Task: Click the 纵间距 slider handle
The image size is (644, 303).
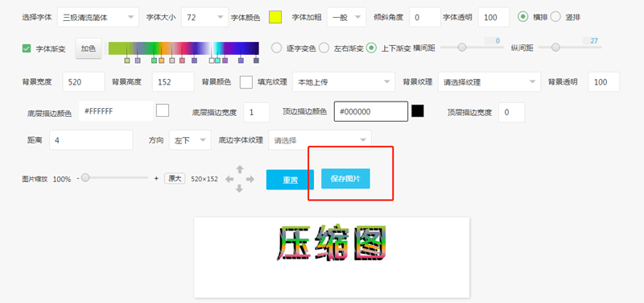Action: click(555, 48)
